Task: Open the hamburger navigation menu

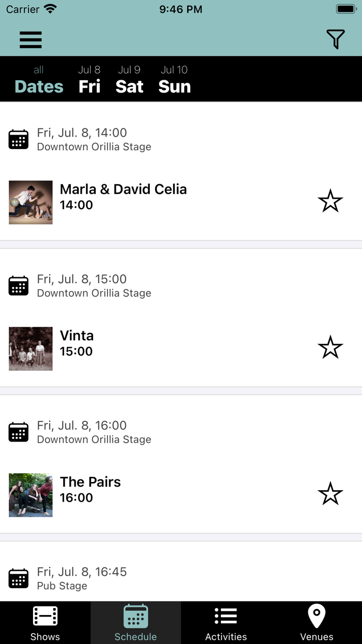Action: pos(31,39)
